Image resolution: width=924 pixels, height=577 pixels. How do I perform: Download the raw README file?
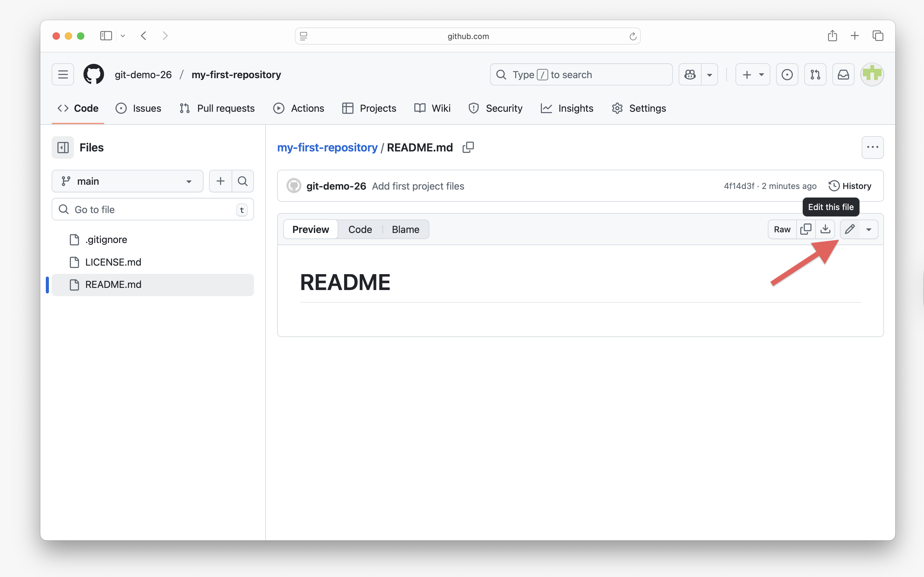826,229
